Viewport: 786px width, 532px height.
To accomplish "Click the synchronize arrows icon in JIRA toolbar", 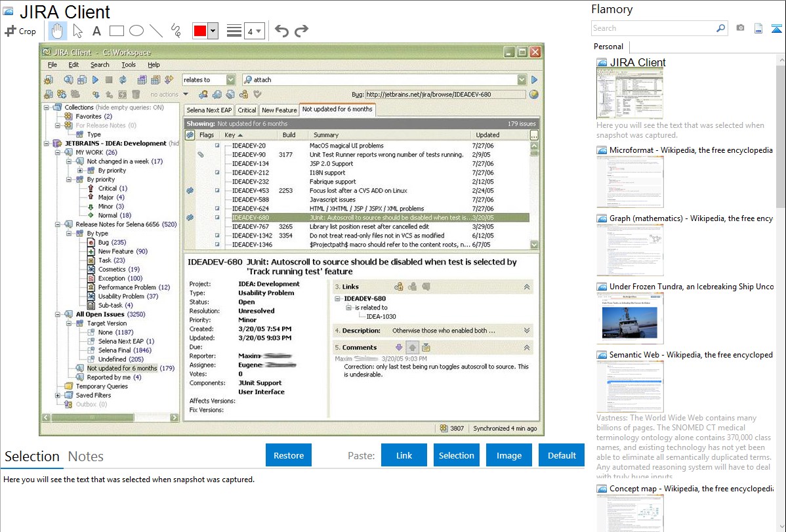I will point(122,80).
